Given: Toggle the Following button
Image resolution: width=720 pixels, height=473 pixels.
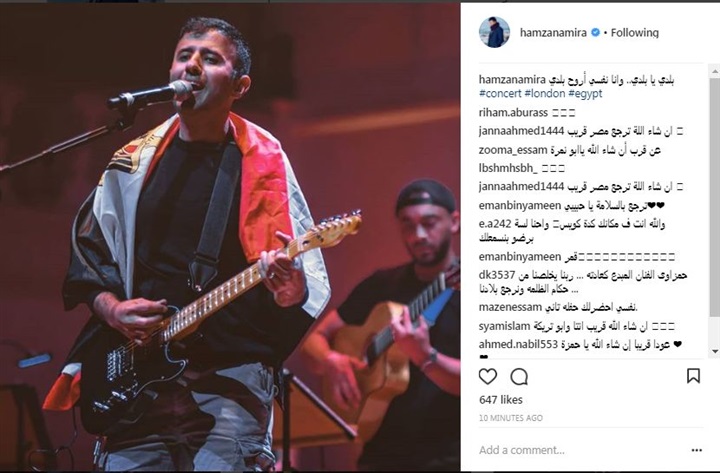Looking at the screenshot, I should [635, 33].
